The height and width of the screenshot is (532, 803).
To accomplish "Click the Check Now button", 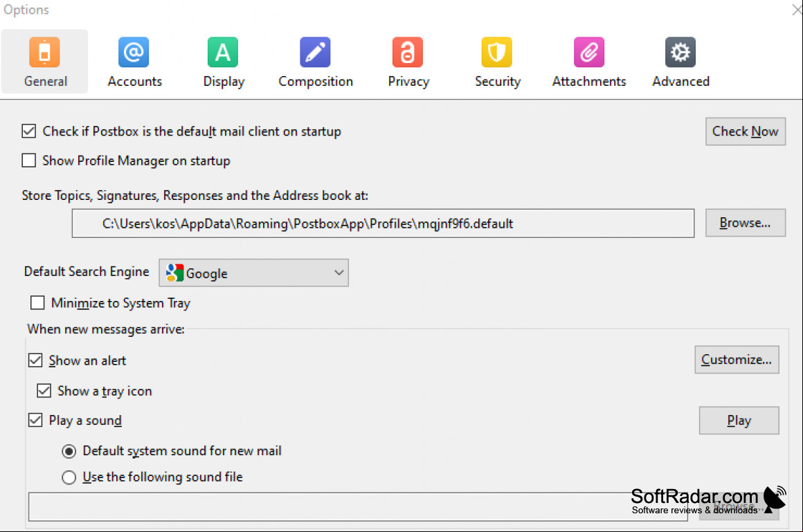I will coord(745,131).
